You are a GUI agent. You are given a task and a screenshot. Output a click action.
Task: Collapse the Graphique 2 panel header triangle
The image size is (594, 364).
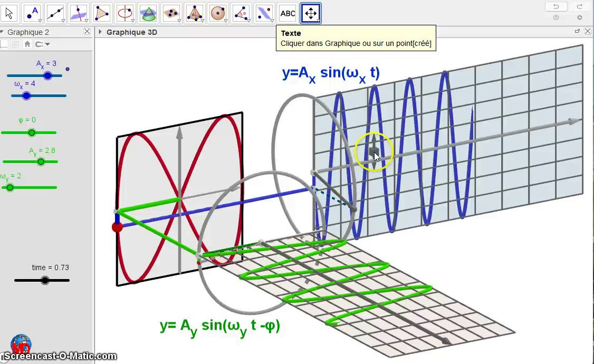coord(2,32)
